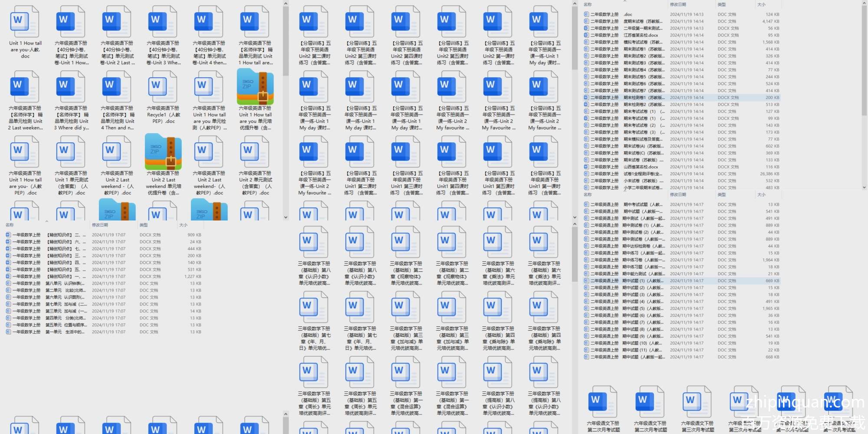
Task: Click the 名称 column header in the 一年级数学上册 list
Action: (x=10, y=225)
